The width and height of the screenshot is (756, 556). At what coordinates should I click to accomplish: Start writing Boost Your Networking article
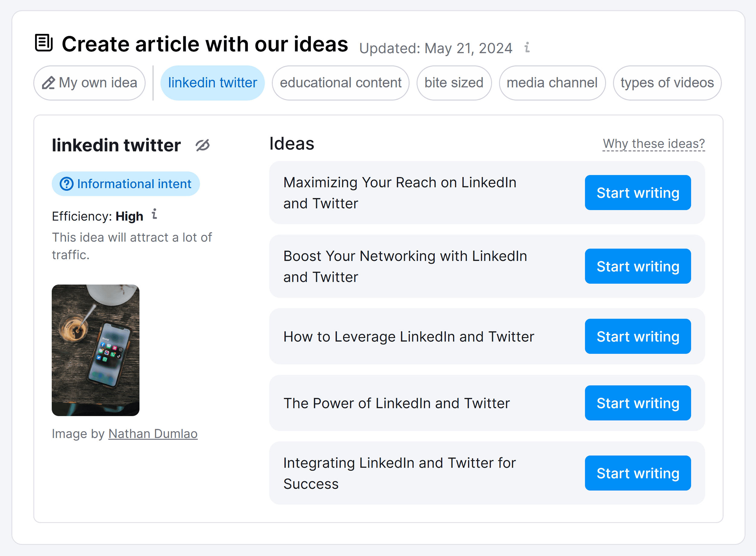(x=638, y=267)
